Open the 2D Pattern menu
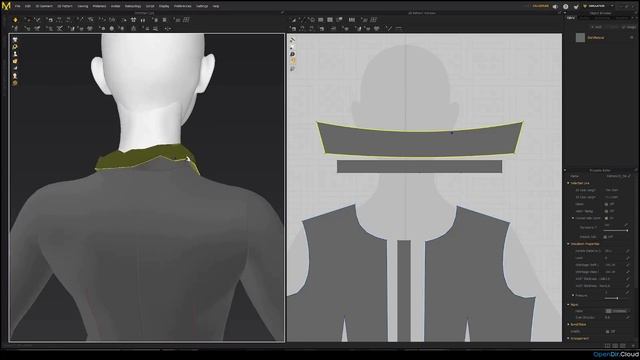The width and height of the screenshot is (640, 360). click(x=65, y=6)
